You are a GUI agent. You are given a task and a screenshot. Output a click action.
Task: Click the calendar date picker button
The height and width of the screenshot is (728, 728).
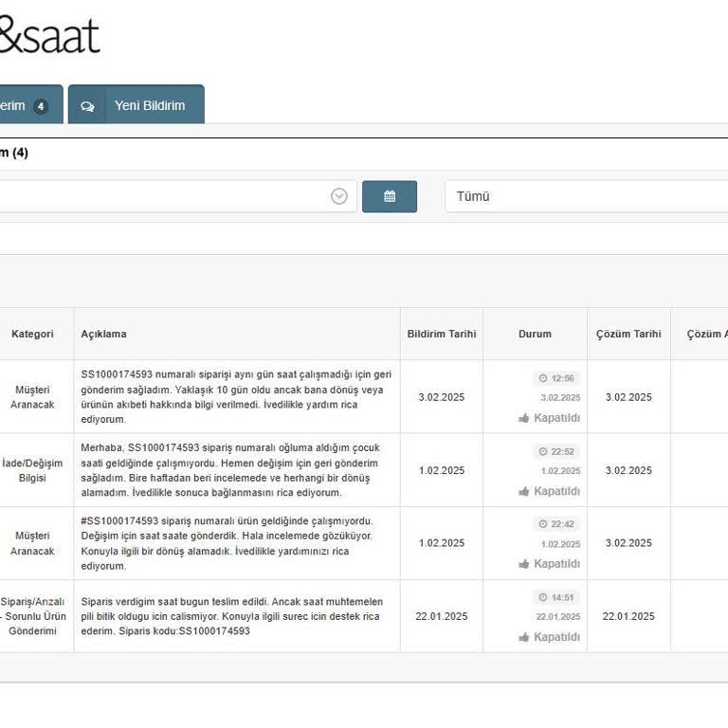point(389,196)
